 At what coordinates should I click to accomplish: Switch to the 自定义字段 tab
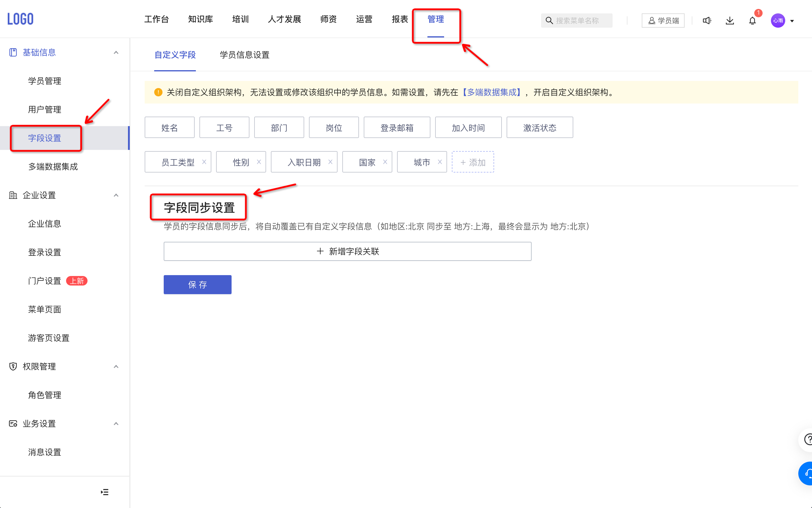pos(175,55)
